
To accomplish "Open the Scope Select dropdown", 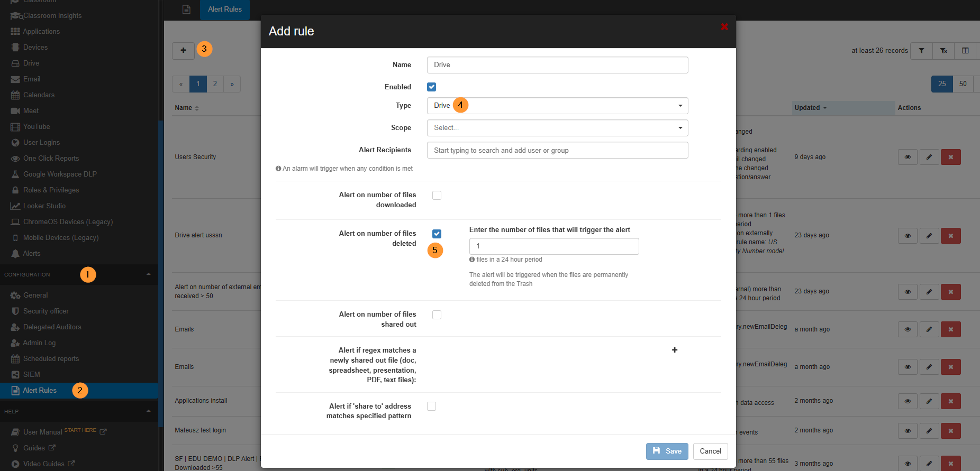I will tap(557, 128).
